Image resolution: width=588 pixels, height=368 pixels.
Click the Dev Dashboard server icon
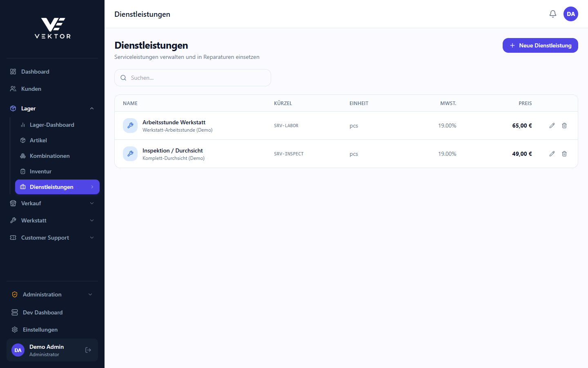[15, 312]
